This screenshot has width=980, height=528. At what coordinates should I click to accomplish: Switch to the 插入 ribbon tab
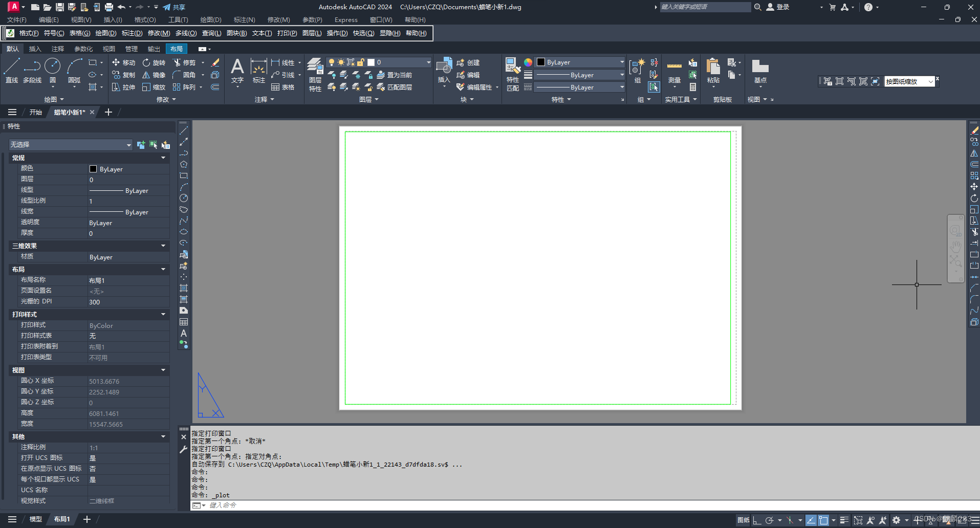[x=35, y=49]
